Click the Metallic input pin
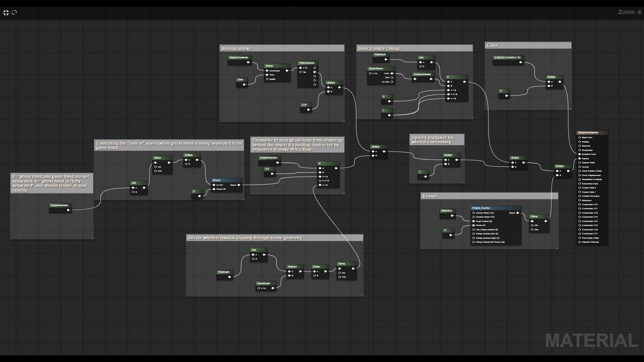This screenshot has height=362, width=644. [580, 142]
